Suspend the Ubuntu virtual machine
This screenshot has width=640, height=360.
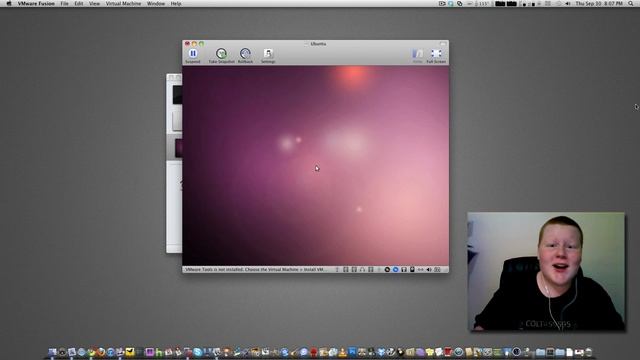(193, 56)
